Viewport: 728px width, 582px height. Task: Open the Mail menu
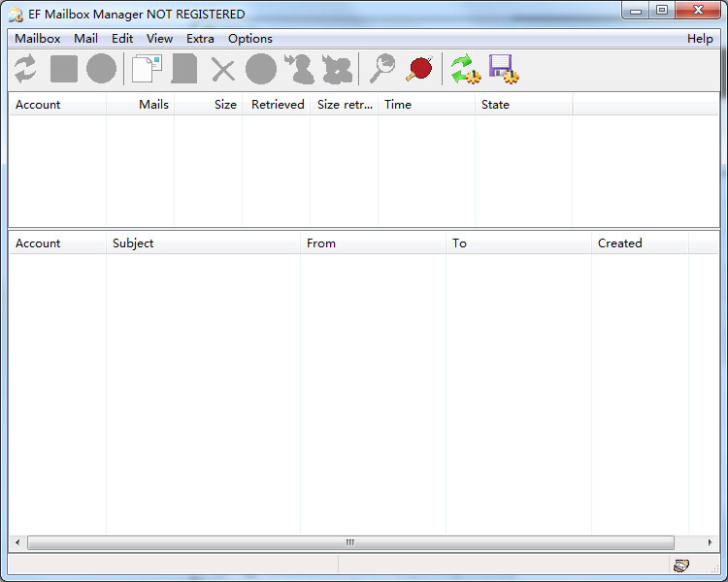coord(85,39)
